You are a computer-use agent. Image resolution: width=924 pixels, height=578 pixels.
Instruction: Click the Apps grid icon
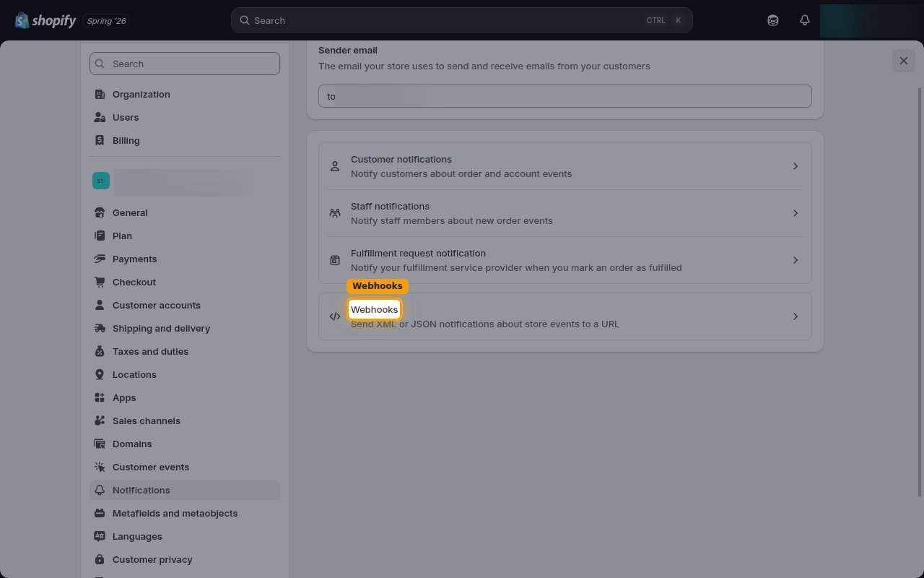tap(100, 397)
